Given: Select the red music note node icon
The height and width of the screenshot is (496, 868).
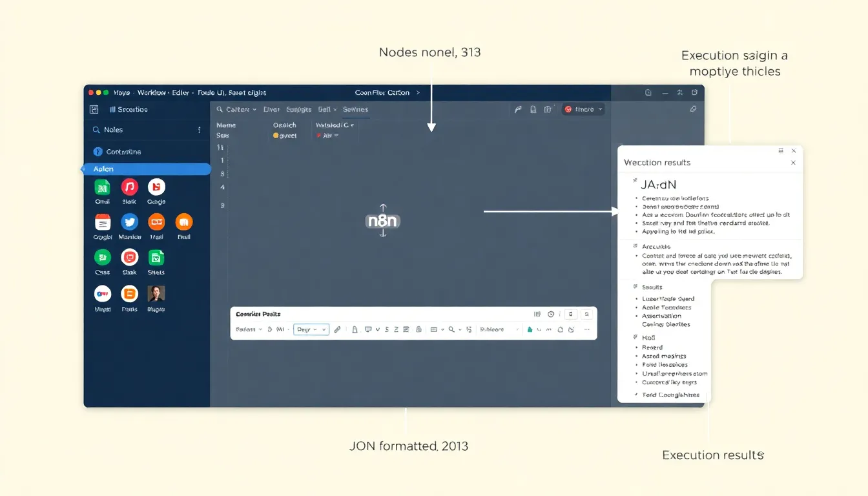Looking at the screenshot, I should [x=130, y=187].
